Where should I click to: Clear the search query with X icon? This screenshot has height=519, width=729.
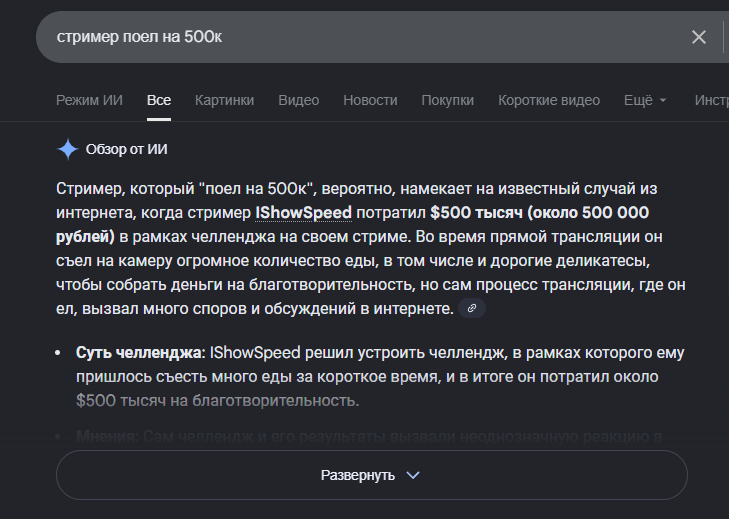point(698,37)
